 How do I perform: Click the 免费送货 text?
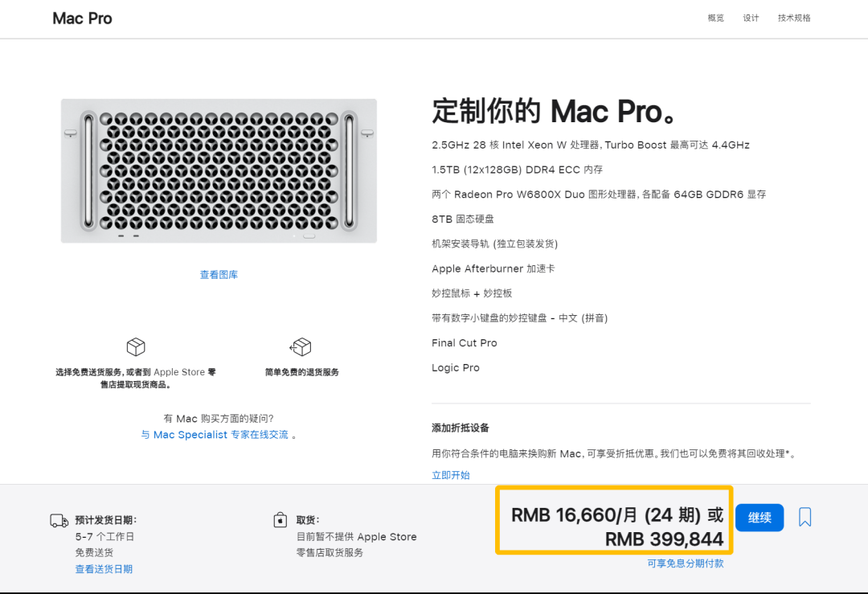click(x=94, y=552)
